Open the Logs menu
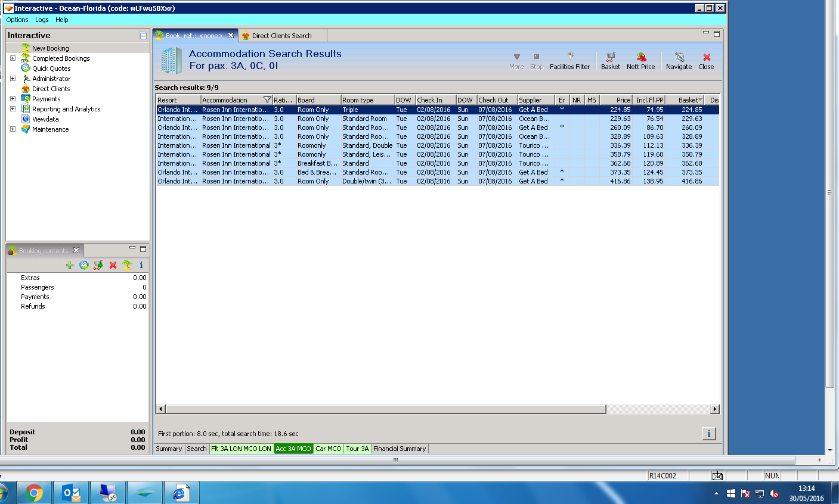Screen dimensions: 839x504 42,20
